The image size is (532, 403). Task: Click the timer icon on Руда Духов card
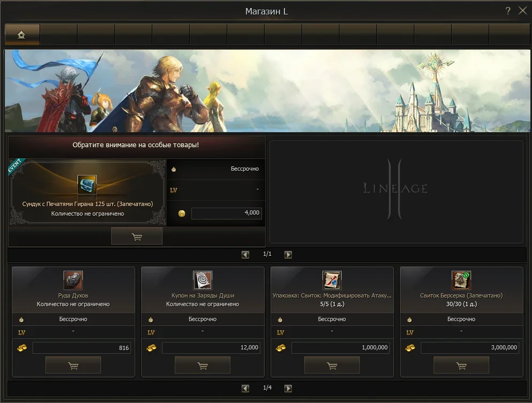click(21, 320)
